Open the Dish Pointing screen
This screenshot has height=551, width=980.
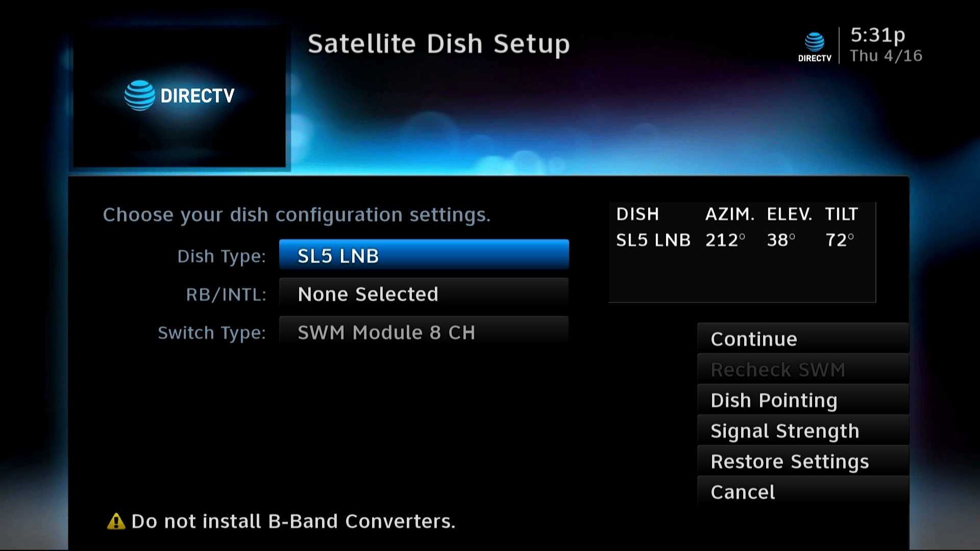(801, 400)
